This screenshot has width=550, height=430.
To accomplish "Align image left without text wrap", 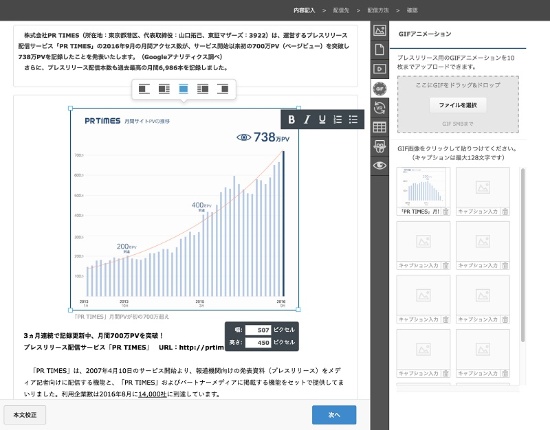I will point(144,89).
